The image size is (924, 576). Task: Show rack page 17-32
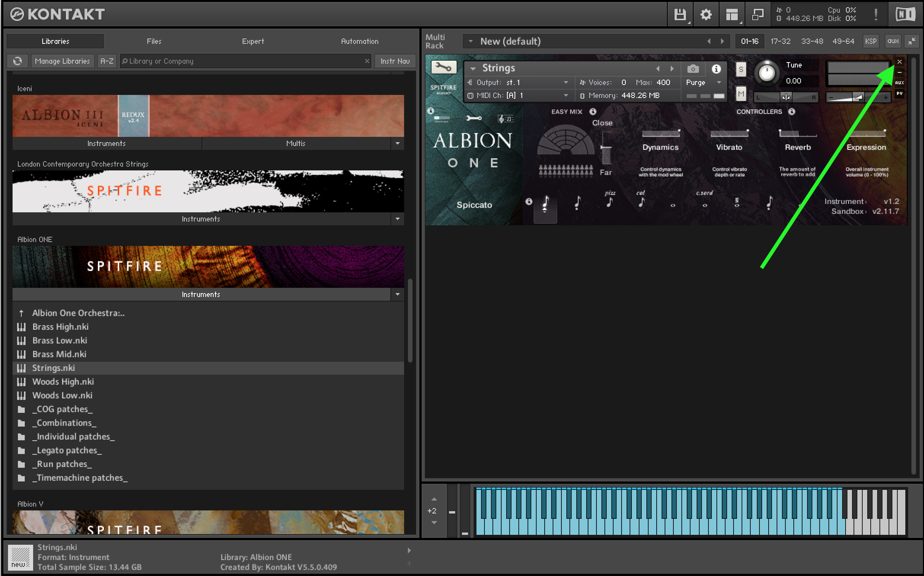[x=780, y=41]
